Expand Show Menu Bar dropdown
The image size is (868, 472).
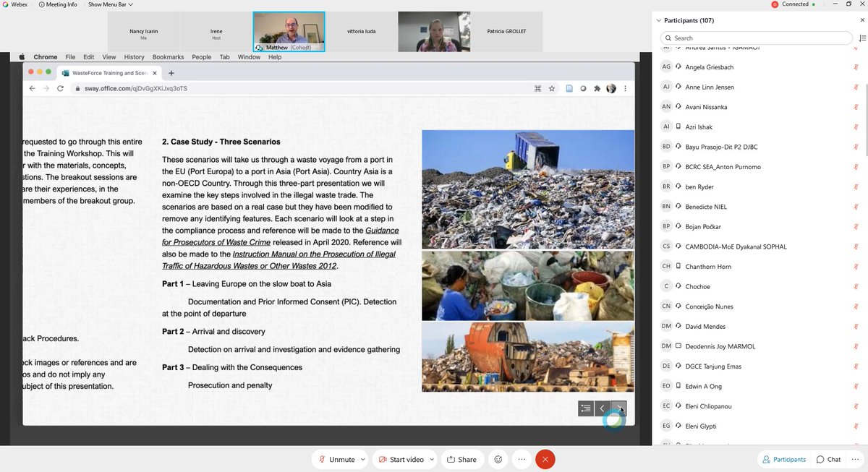[111, 4]
